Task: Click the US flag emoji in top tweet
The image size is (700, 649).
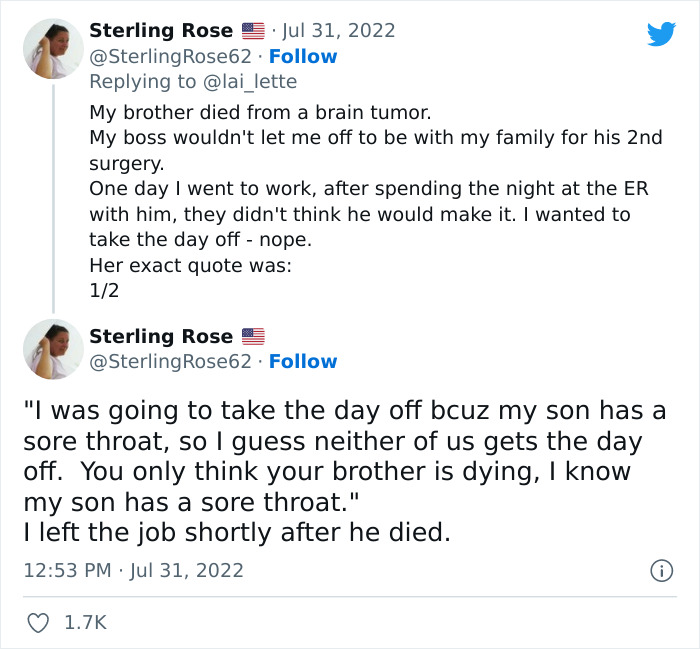Action: (x=253, y=31)
